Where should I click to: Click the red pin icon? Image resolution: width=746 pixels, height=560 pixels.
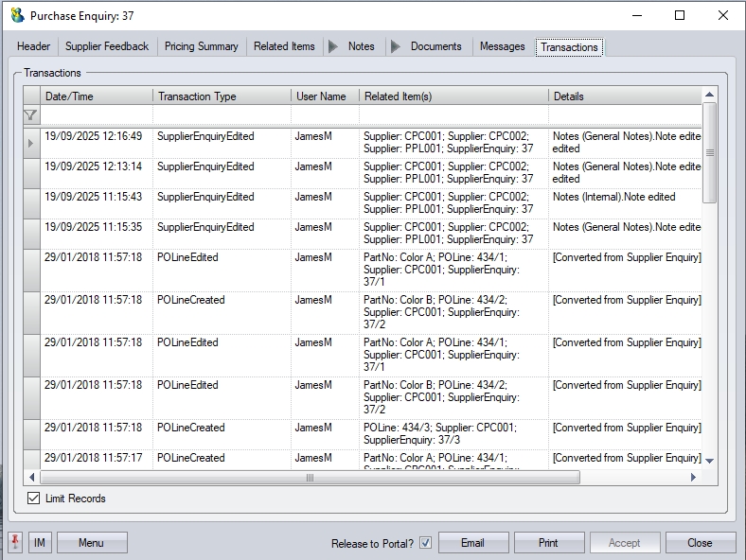pyautogui.click(x=15, y=542)
